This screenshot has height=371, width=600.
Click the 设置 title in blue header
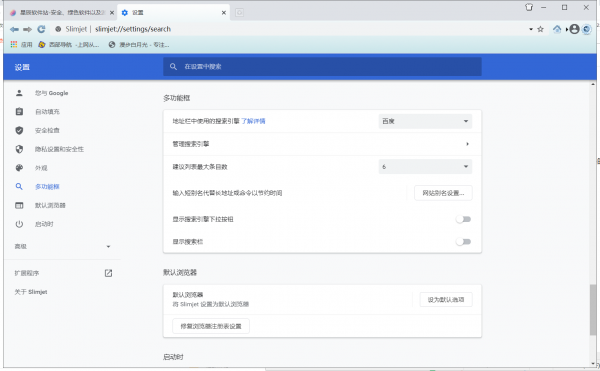pyautogui.click(x=22, y=67)
